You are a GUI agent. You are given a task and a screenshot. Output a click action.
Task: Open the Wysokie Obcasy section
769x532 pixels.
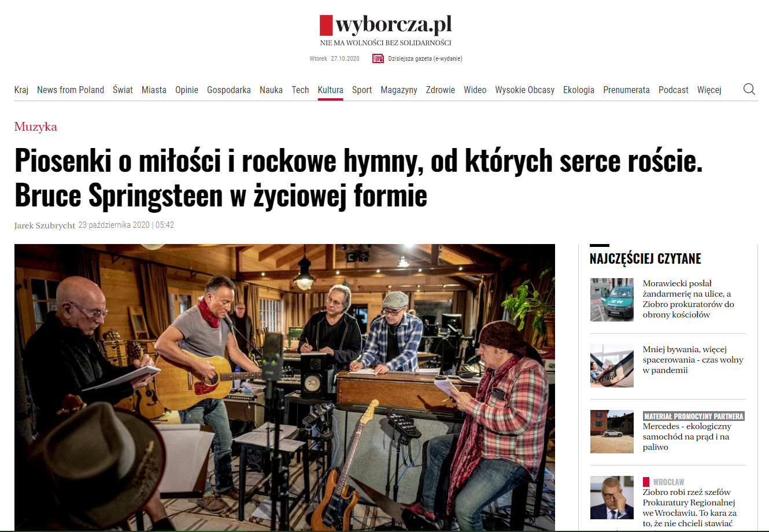524,90
